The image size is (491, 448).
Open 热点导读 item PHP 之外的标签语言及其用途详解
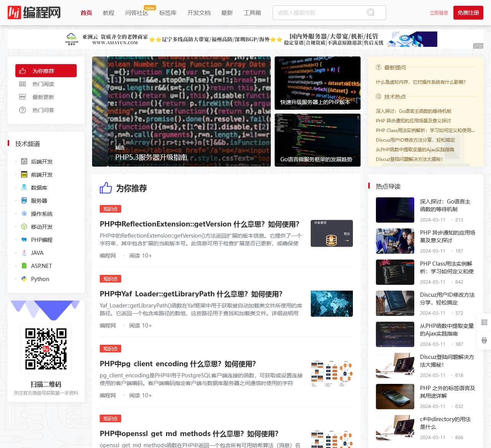click(447, 392)
